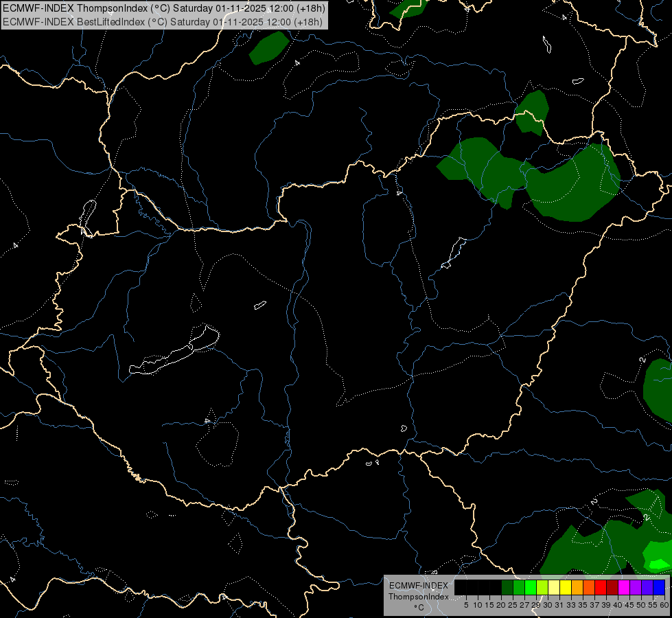This screenshot has width=672, height=618.
Task: Click legend scale value "27"
Action: click(524, 605)
